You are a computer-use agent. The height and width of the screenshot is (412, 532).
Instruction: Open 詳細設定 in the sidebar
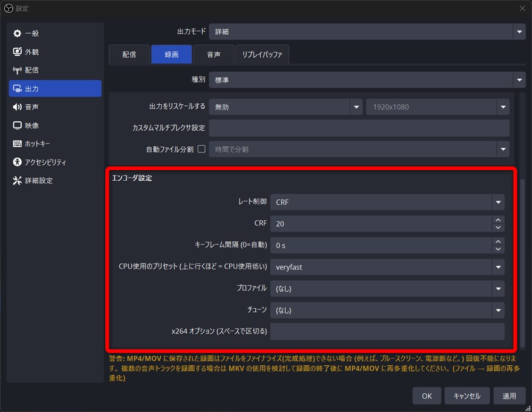pyautogui.click(x=55, y=180)
